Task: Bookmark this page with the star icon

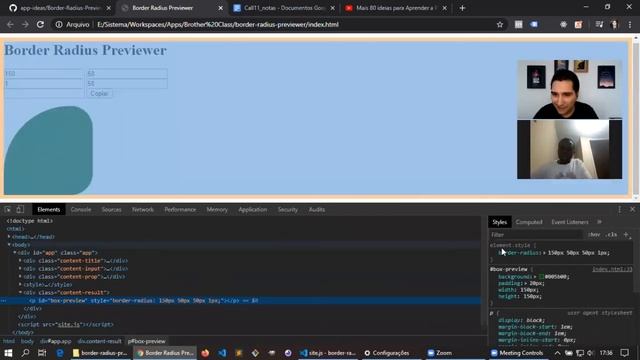Action: (500, 24)
